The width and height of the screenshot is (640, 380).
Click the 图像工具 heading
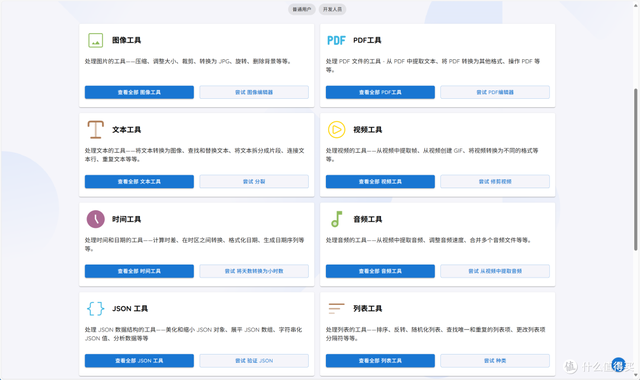tap(127, 40)
